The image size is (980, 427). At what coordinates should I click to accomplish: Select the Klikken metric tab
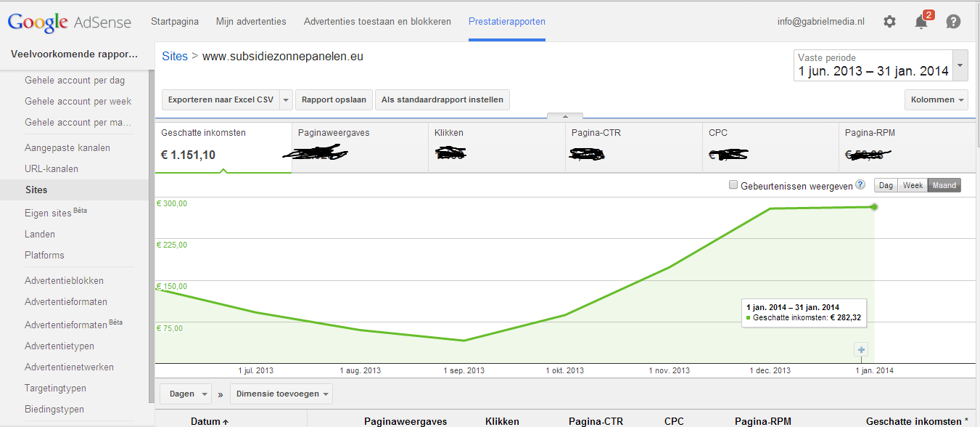click(497, 147)
